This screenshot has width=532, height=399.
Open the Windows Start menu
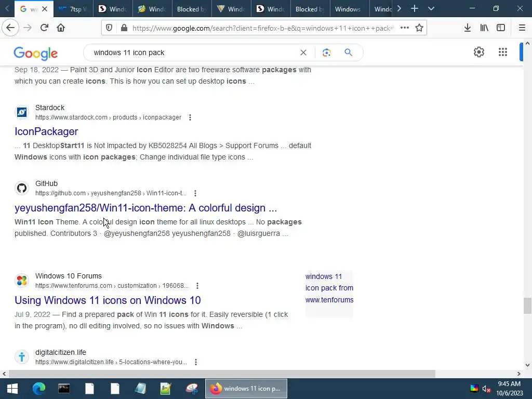(x=12, y=389)
